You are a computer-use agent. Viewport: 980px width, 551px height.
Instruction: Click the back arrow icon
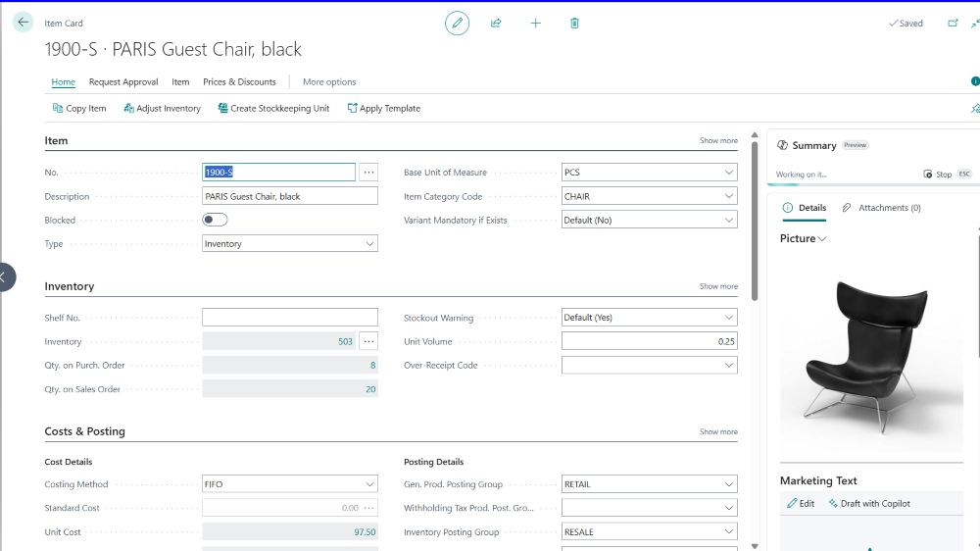point(24,23)
